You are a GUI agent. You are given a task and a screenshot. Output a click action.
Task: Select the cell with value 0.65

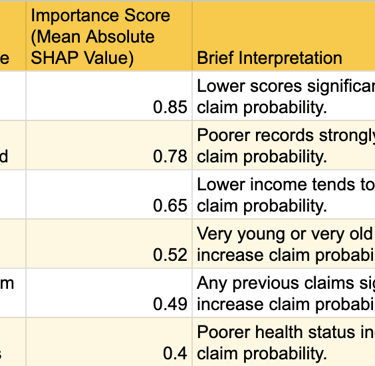click(x=109, y=195)
